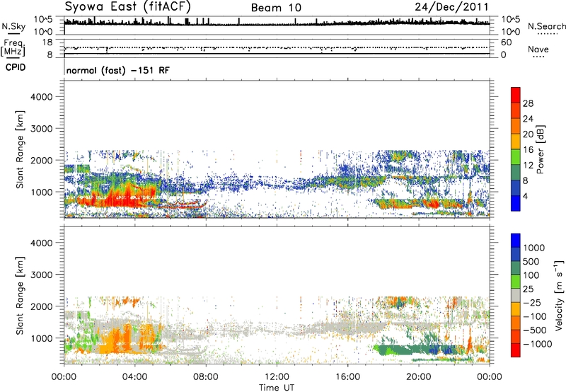This screenshot has height=392, width=566.
Task: Click the '4' power scale value
Action: (x=525, y=196)
